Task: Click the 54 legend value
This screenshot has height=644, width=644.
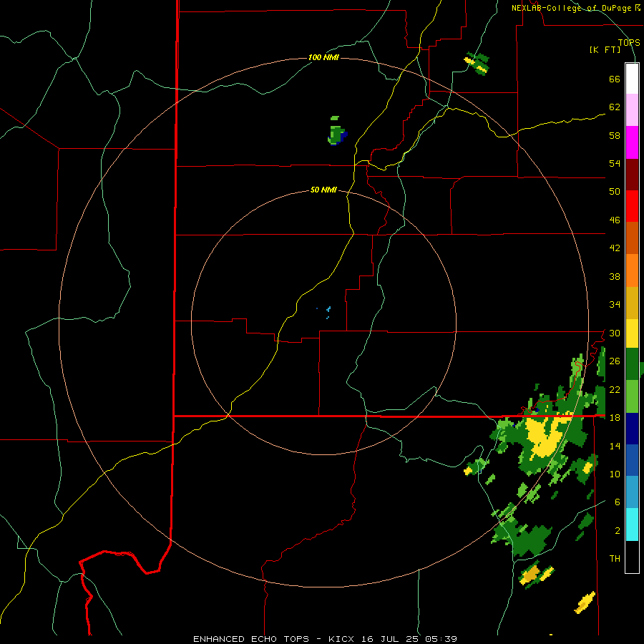Action: pos(615,163)
